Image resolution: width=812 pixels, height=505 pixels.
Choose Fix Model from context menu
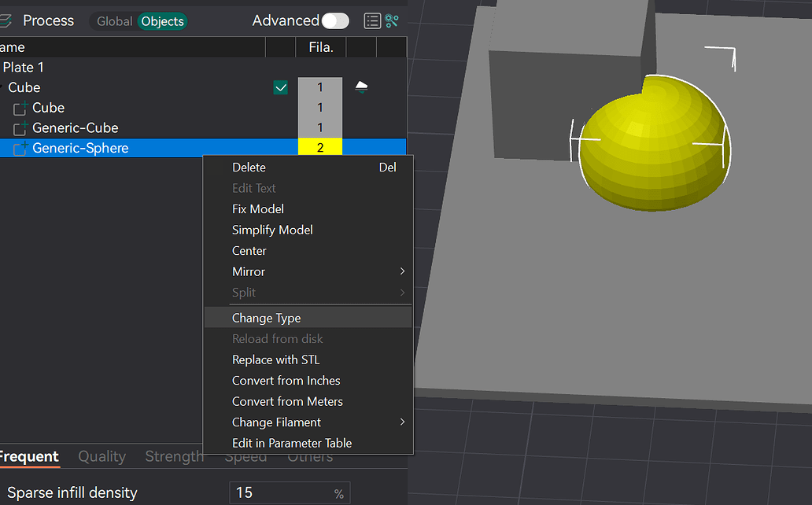pyautogui.click(x=308, y=208)
